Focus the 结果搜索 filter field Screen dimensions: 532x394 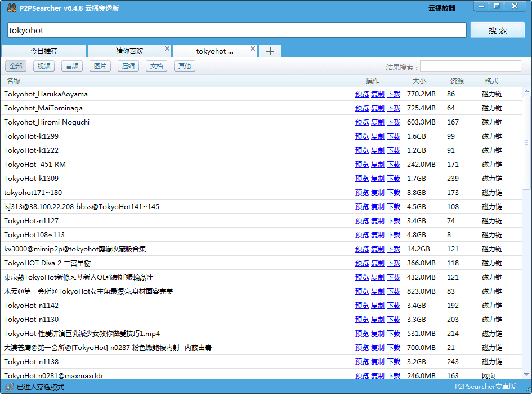[x=470, y=67]
